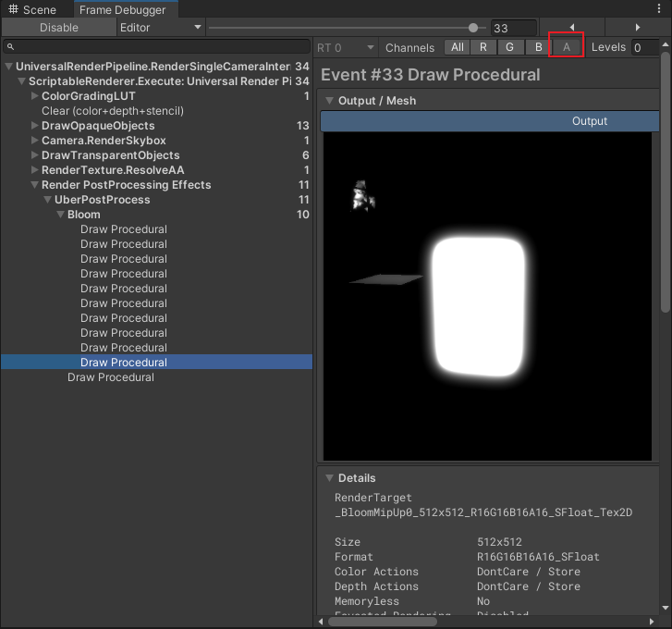This screenshot has height=629, width=672.
Task: Show only the alpha channel A
Action: [566, 47]
